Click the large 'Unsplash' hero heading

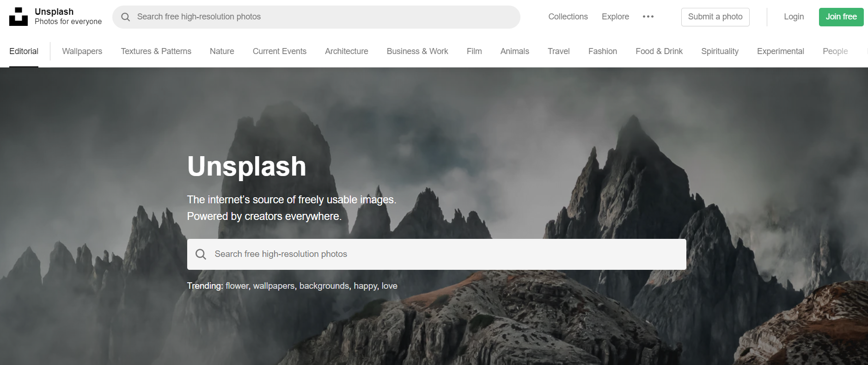tap(247, 166)
